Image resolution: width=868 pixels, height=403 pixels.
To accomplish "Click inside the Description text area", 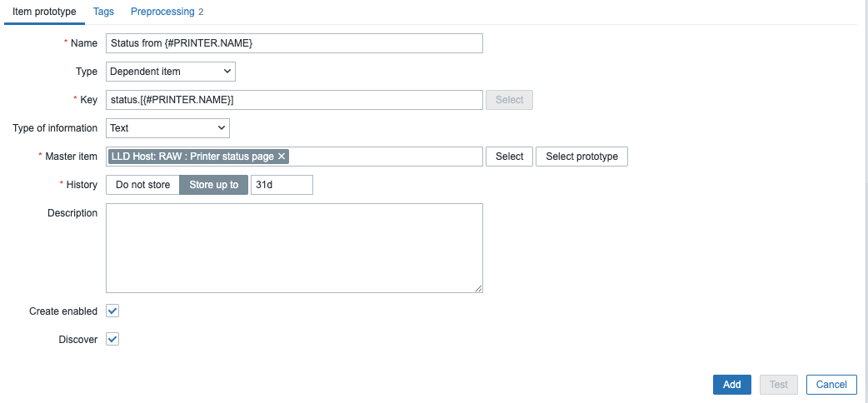I will (294, 248).
